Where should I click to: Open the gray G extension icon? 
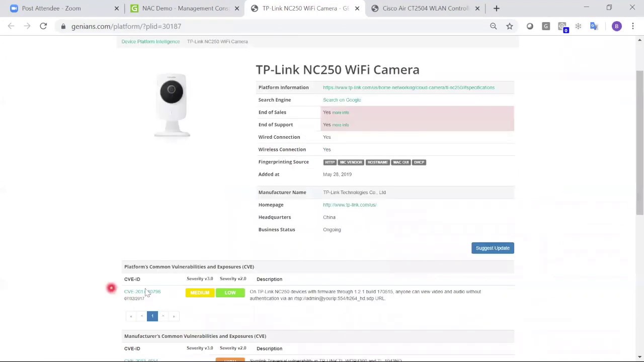546,26
